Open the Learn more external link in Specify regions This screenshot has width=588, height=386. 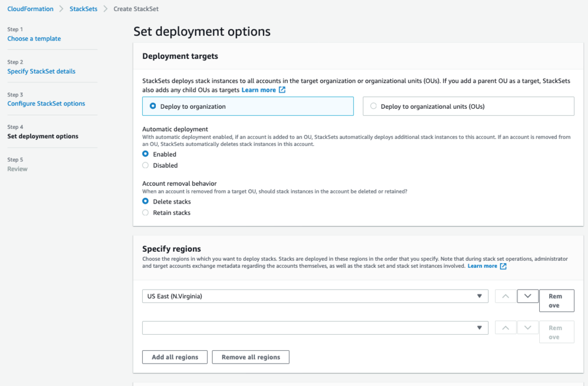click(x=484, y=265)
